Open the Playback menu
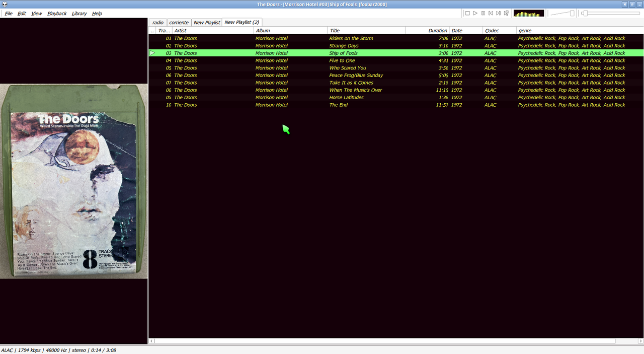644x354 pixels. tap(57, 14)
